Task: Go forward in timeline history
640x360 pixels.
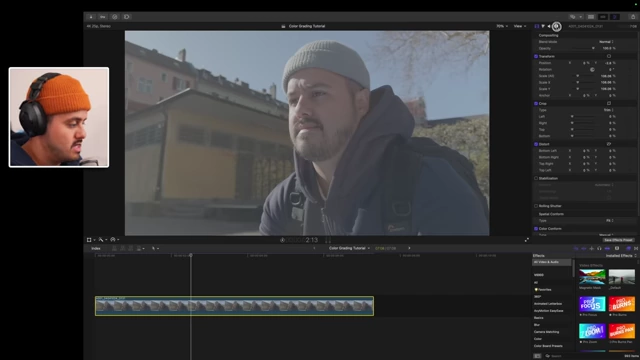Action: click(409, 248)
